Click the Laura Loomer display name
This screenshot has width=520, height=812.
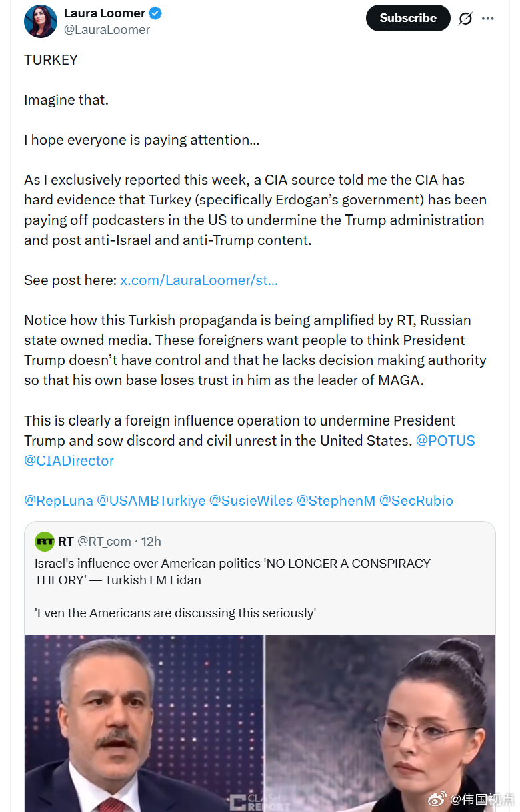(104, 13)
